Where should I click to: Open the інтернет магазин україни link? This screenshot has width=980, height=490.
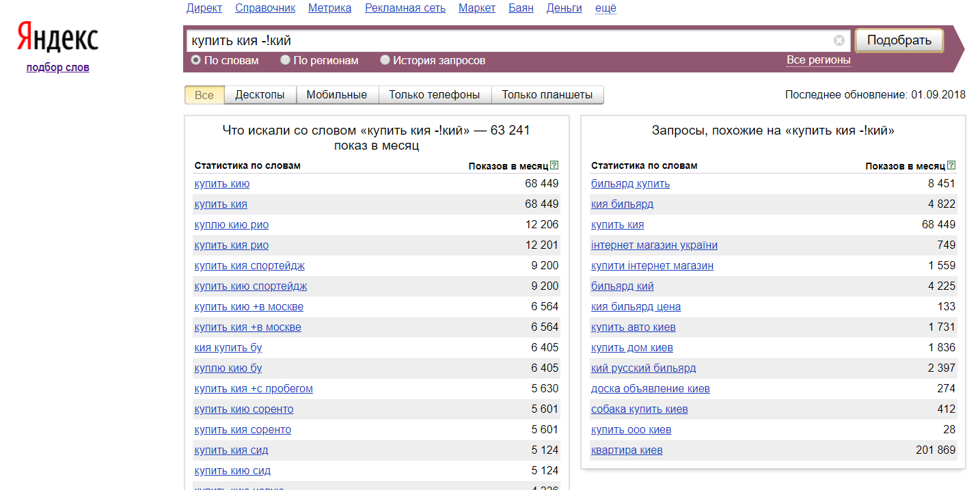point(654,245)
